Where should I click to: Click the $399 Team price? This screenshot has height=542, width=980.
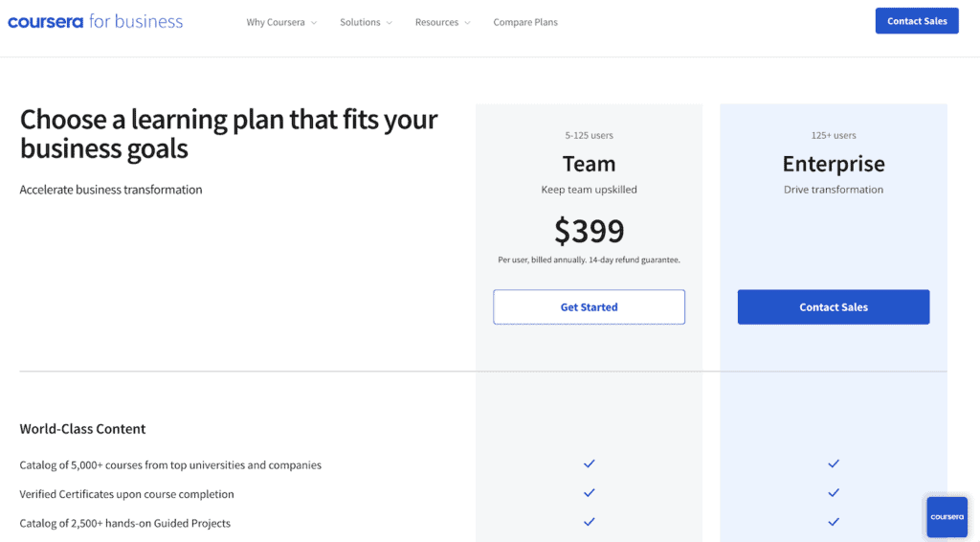coord(589,231)
